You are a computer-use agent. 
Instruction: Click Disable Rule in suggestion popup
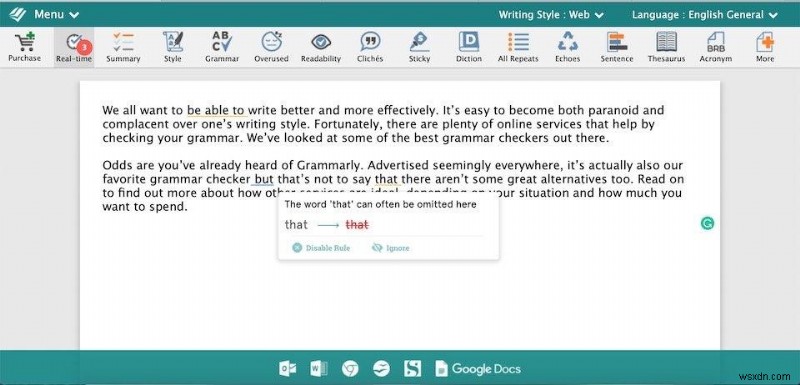321,248
